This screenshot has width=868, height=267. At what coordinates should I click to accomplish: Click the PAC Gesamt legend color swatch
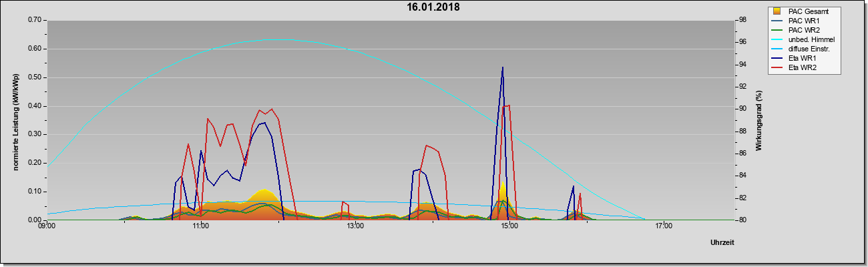coord(776,11)
